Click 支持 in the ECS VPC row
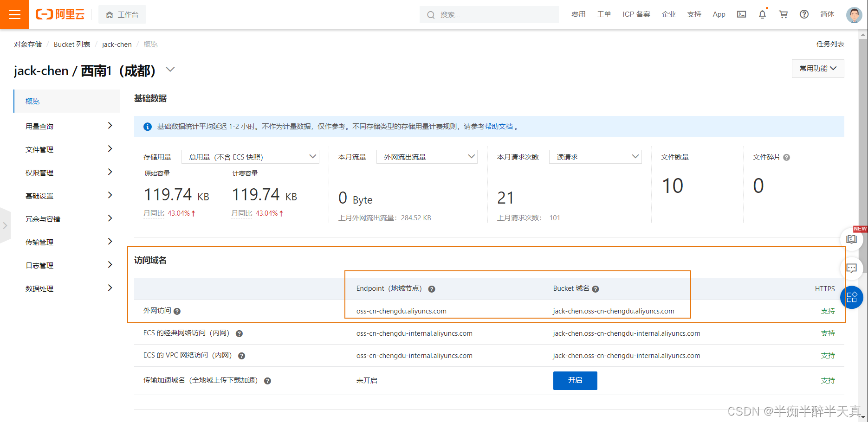 [x=828, y=355]
